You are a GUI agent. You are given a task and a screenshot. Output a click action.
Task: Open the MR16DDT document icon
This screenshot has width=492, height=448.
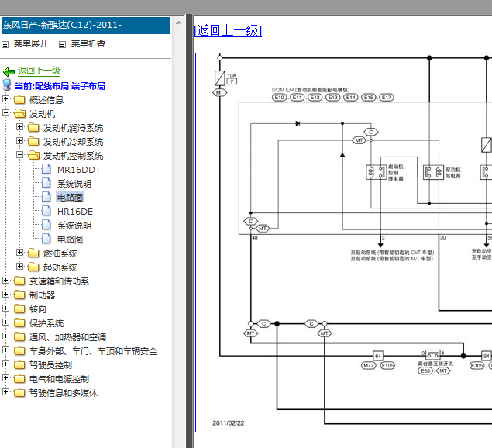tap(46, 169)
